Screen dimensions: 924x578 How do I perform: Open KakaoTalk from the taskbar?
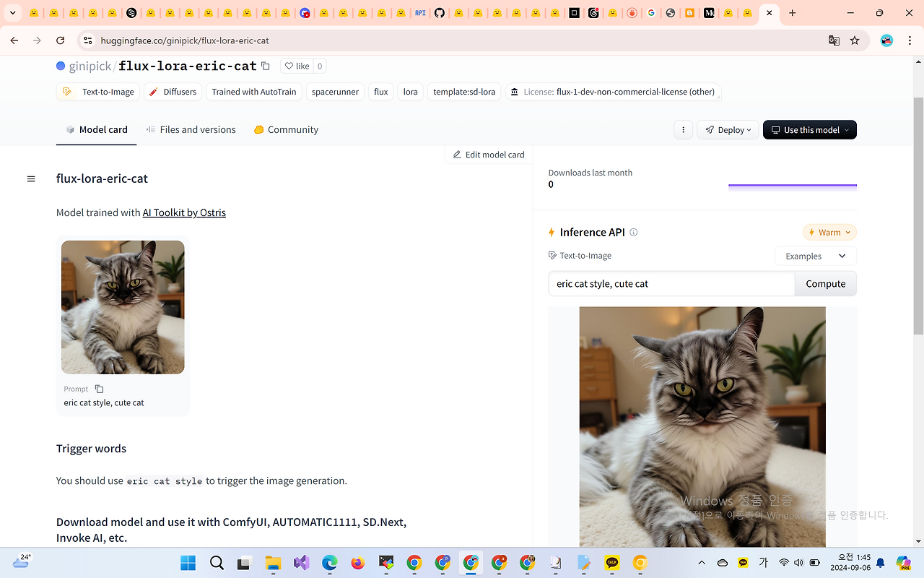point(612,563)
